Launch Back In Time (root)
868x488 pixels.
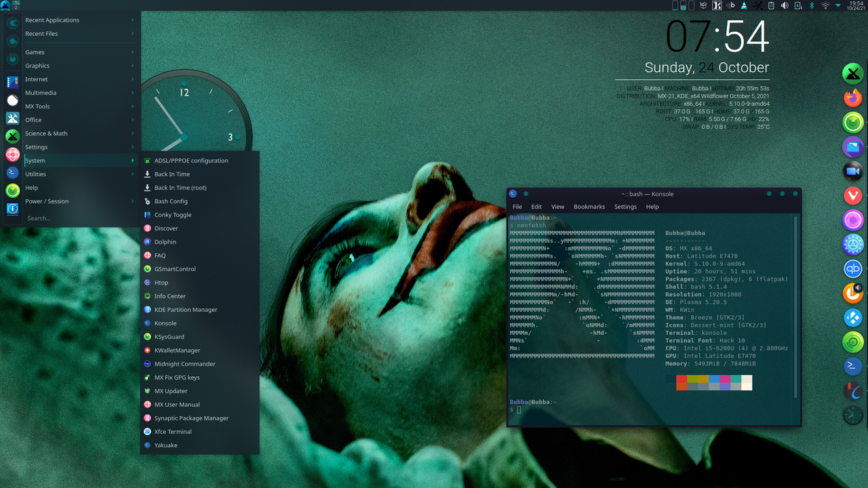[199, 188]
